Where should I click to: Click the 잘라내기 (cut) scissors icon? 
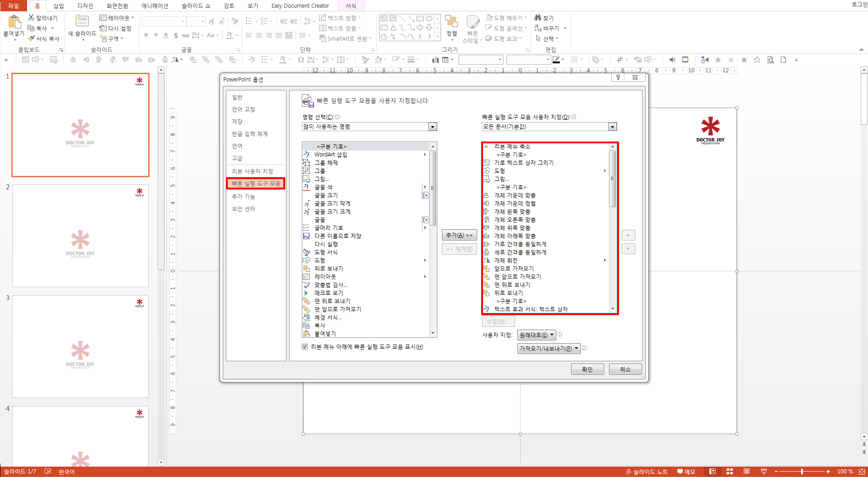click(31, 18)
